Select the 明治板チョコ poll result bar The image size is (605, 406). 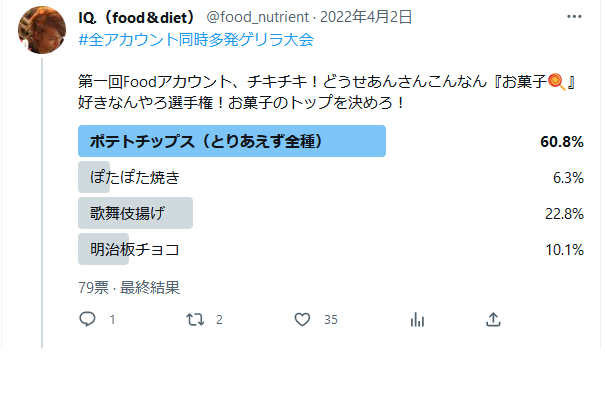click(x=331, y=249)
